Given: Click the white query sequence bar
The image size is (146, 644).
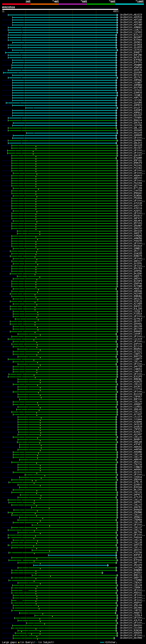Looking at the screenshot, I should (x=60, y=10).
